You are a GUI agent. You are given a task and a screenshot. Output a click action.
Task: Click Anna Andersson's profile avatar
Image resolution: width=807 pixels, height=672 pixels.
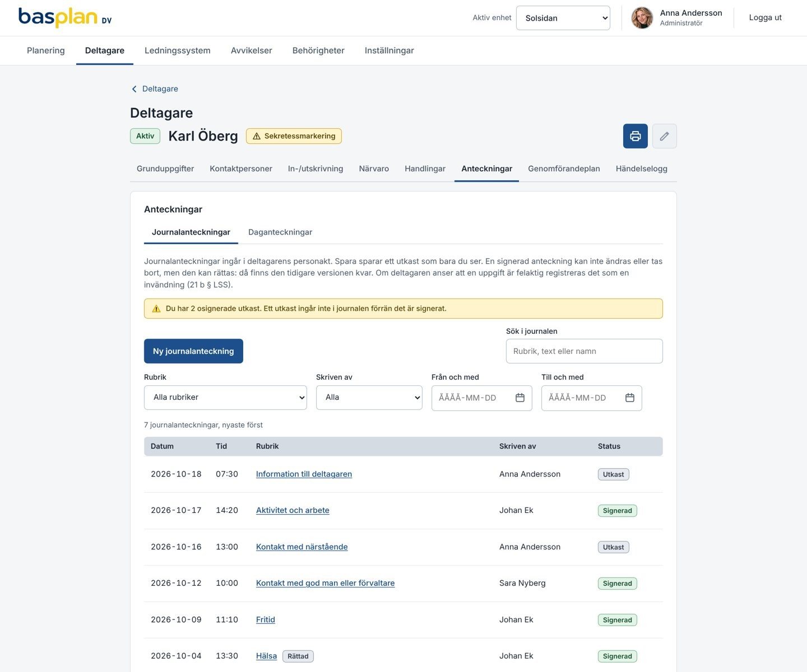tap(642, 18)
